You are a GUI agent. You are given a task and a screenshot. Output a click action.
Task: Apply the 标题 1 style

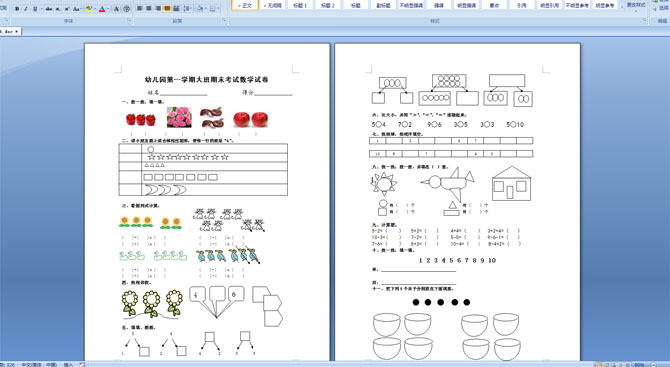[x=300, y=5]
